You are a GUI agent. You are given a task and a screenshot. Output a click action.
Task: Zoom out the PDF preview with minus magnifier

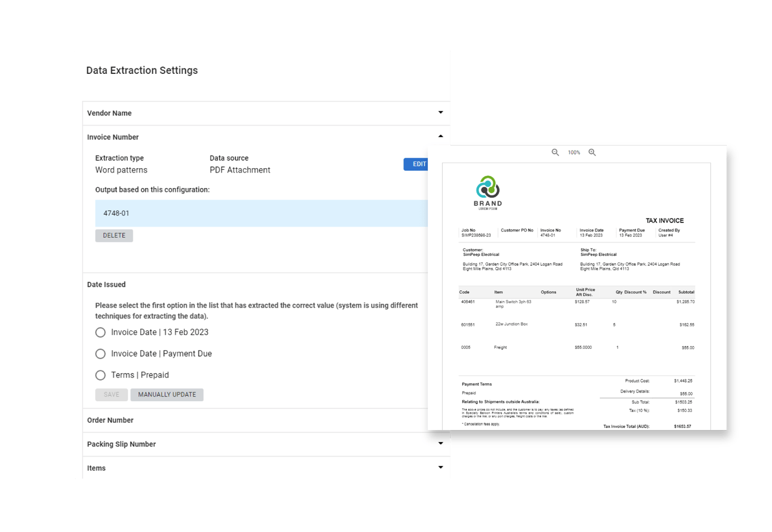tap(555, 152)
